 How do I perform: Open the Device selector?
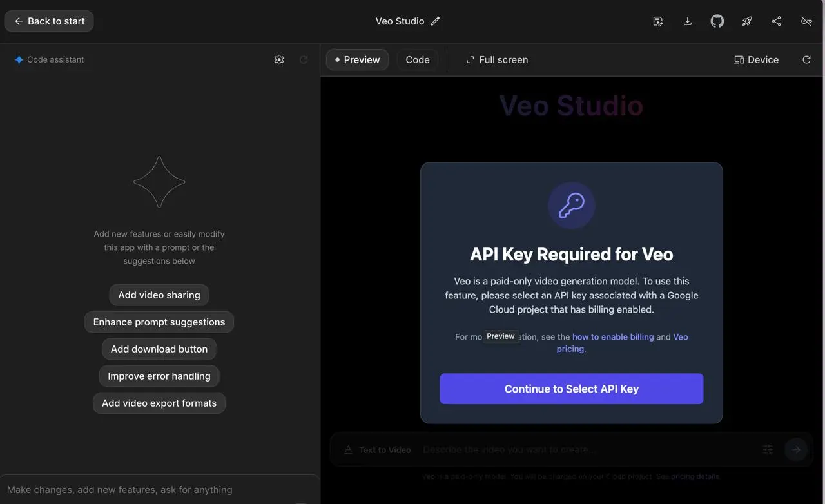pos(756,59)
